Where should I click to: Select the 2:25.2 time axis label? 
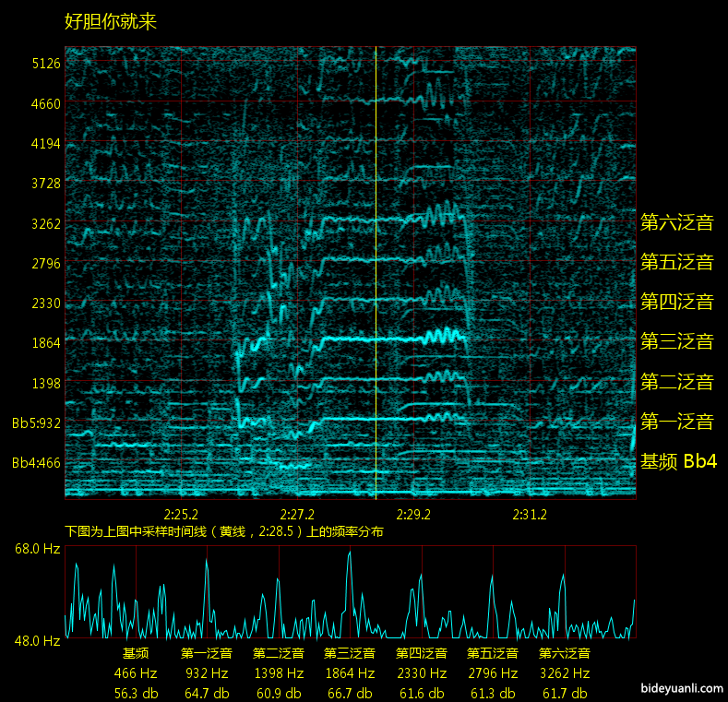coord(182,514)
